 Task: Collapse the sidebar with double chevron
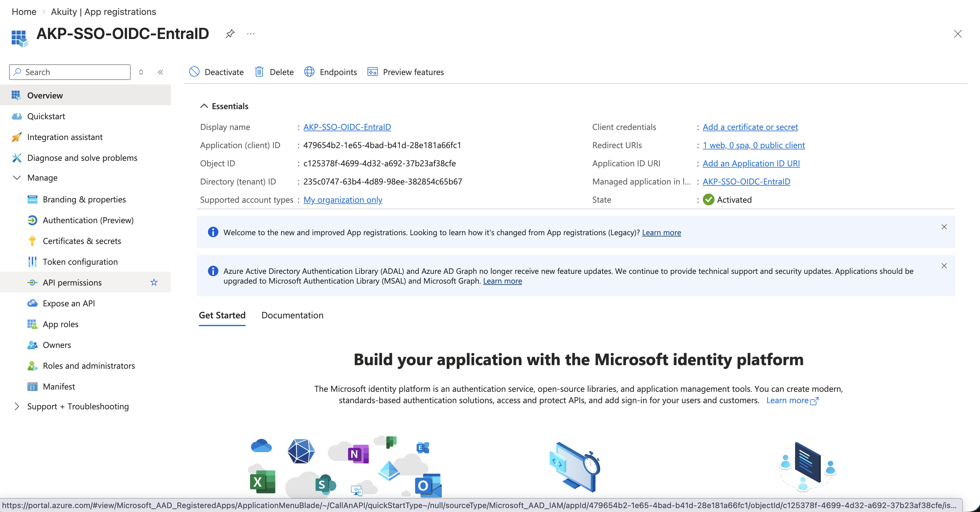click(x=161, y=72)
